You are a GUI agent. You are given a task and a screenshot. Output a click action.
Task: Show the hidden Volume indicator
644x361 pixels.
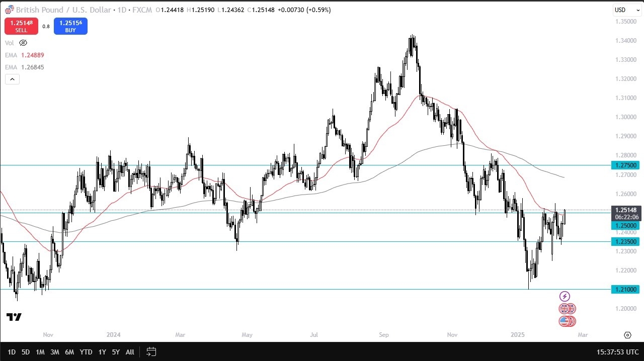[23, 43]
